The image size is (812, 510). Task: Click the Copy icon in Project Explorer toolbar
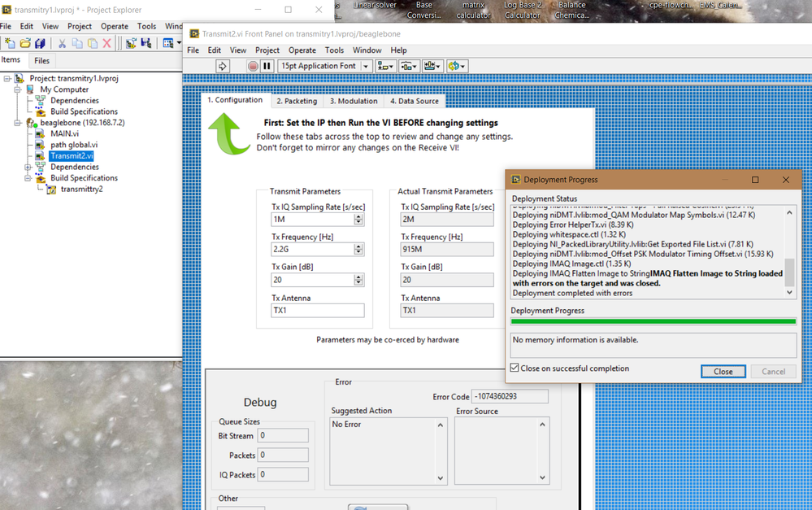77,43
